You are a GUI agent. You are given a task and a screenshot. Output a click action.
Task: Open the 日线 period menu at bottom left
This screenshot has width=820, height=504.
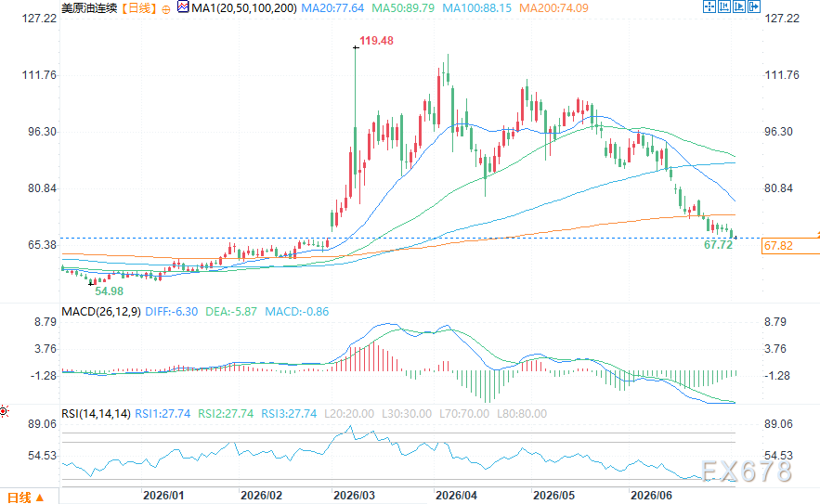click(26, 498)
